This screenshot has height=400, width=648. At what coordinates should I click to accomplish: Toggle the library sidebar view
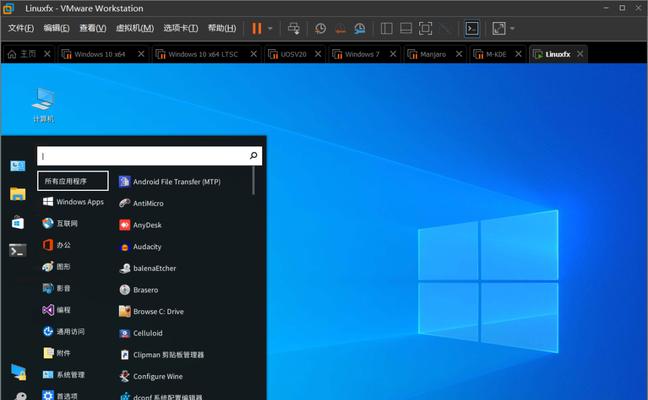386,29
